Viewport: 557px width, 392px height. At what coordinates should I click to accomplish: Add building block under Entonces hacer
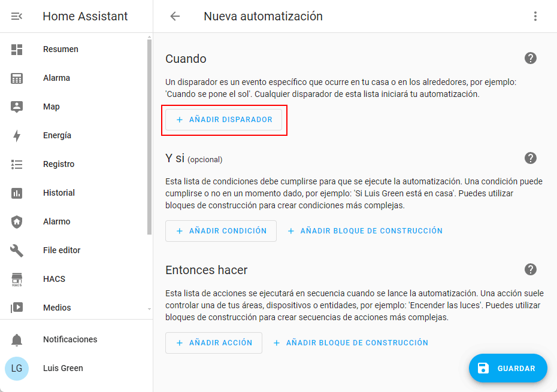(351, 343)
